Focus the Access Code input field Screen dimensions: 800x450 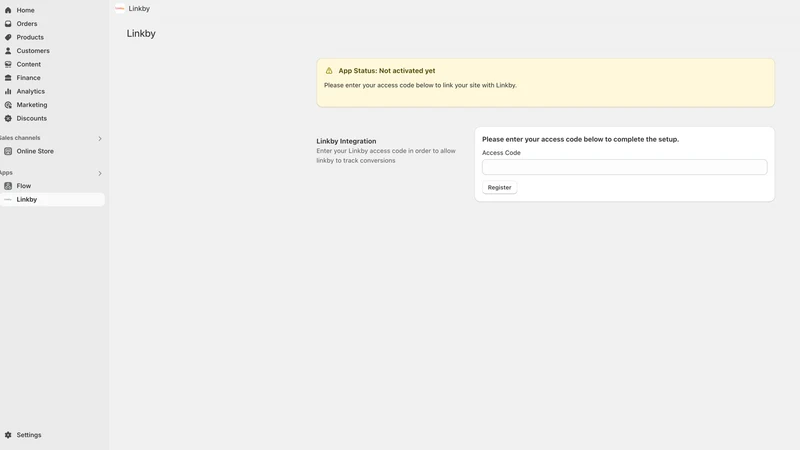[624, 167]
